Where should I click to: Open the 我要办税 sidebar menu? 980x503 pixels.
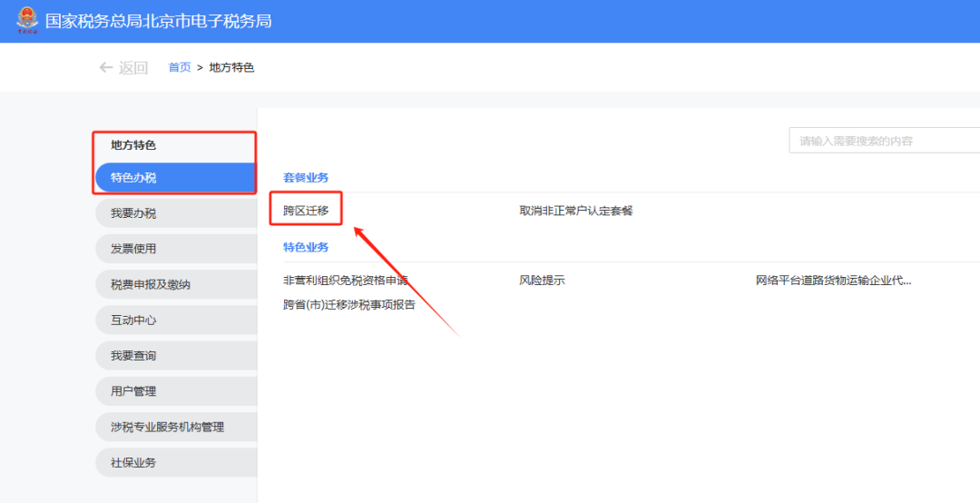coord(176,213)
